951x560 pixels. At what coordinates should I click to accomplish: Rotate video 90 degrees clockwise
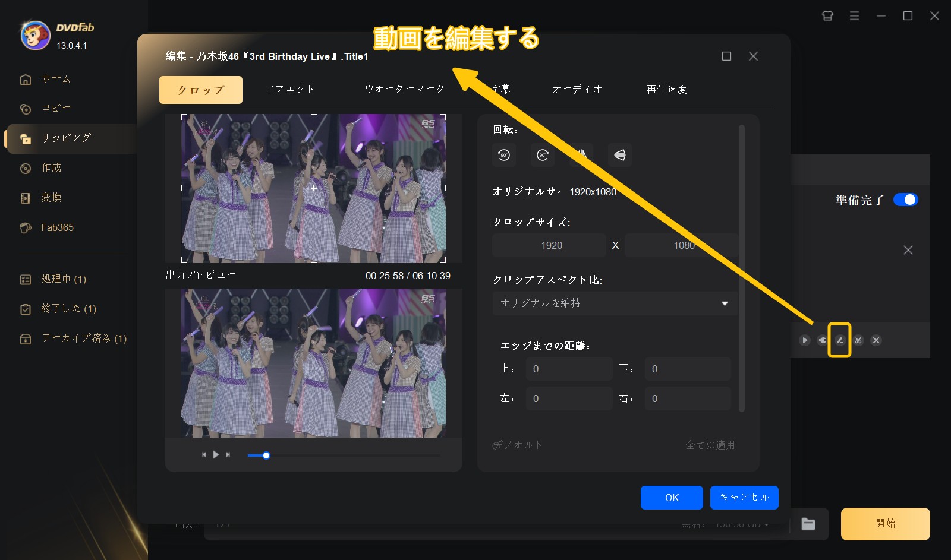coord(543,155)
